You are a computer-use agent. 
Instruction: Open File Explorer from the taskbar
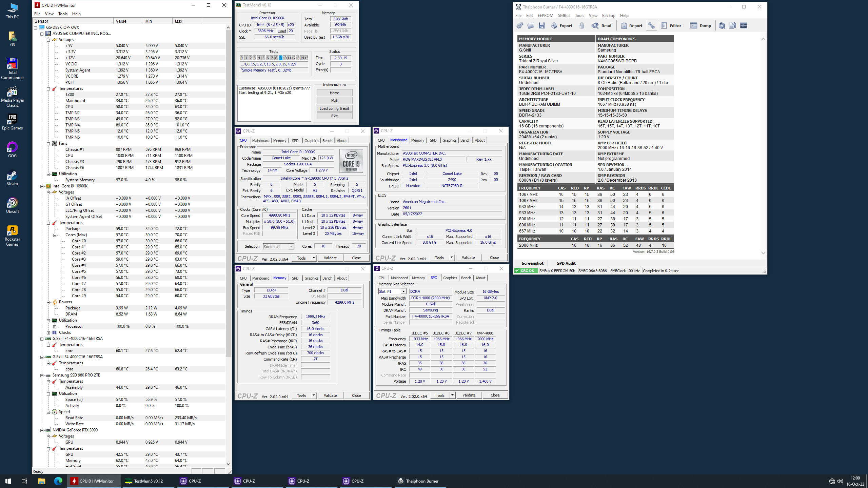[x=41, y=481]
